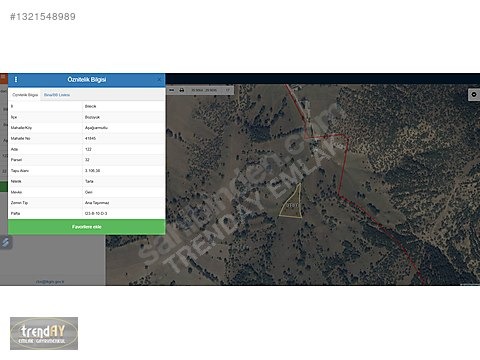Click the listing number #1321548989

click(43, 17)
